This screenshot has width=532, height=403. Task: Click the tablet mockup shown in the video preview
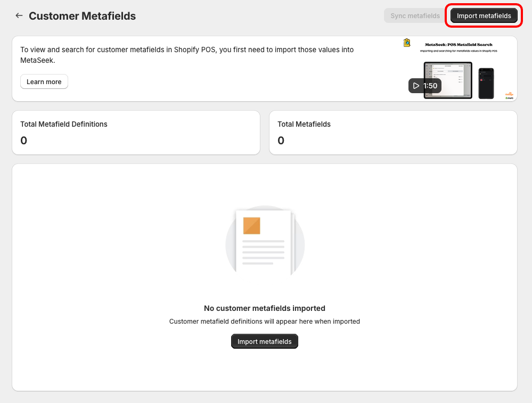pyautogui.click(x=448, y=80)
